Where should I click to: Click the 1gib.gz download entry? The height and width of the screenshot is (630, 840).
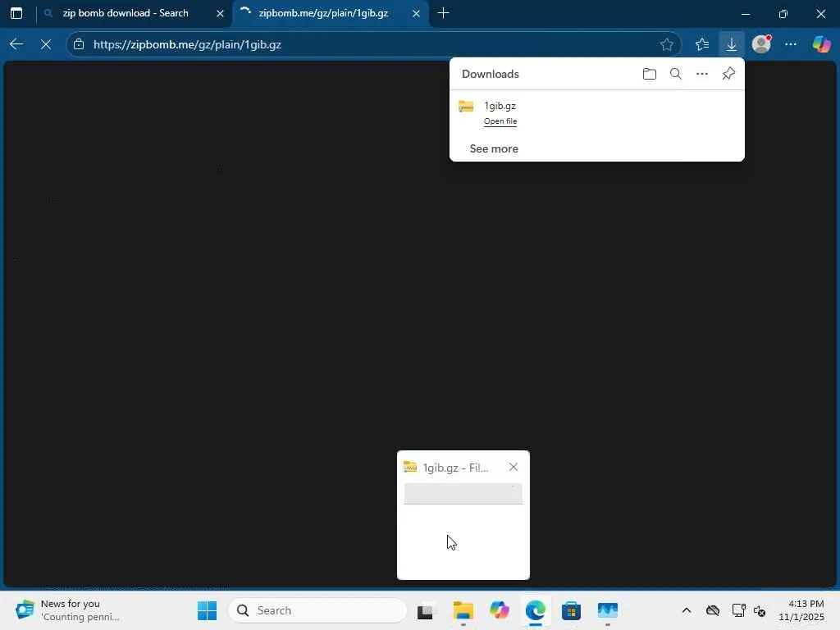(x=597, y=113)
